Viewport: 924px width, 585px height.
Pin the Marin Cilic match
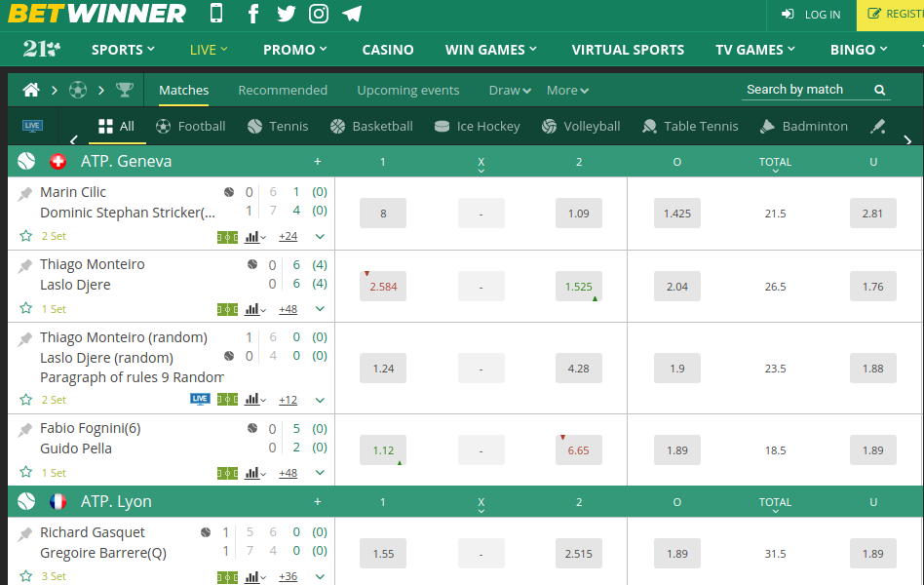point(24,193)
